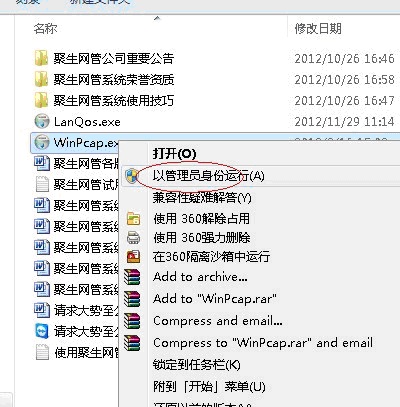
Task: Click the WinRAR icon beside Add to archive
Action: point(132,277)
